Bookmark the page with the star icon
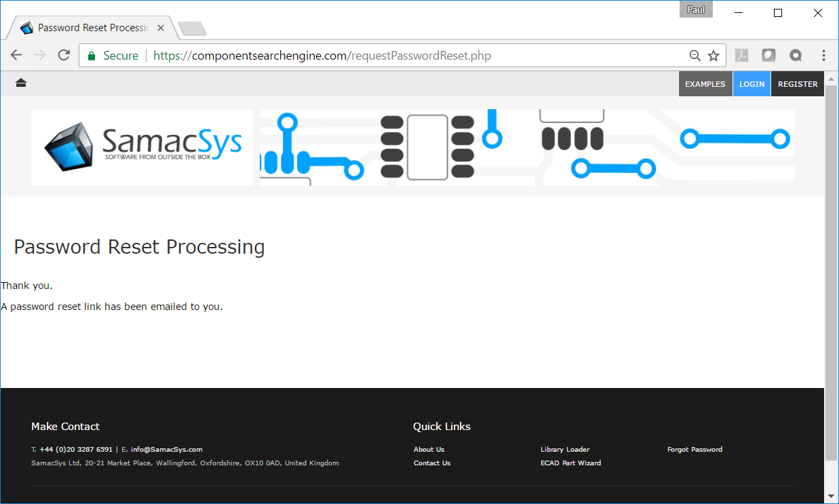Image resolution: width=839 pixels, height=504 pixels. [714, 55]
